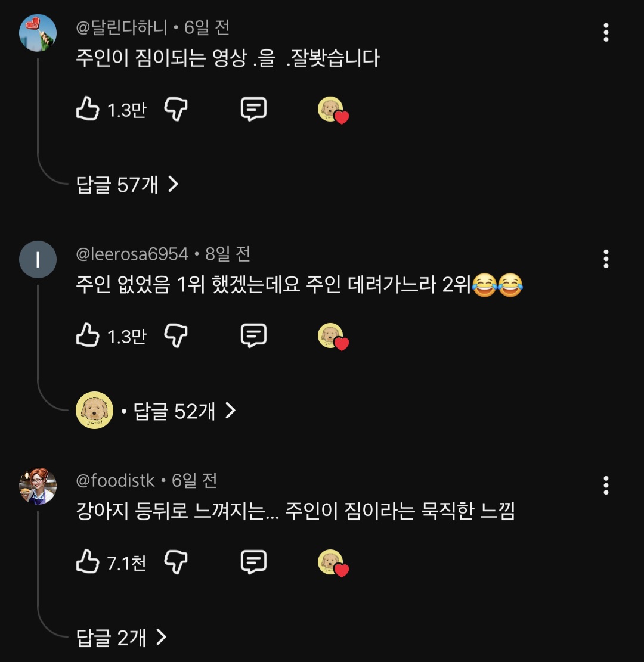The width and height of the screenshot is (644, 662).
Task: Reply to @leerosa6954's comment
Action: [253, 336]
